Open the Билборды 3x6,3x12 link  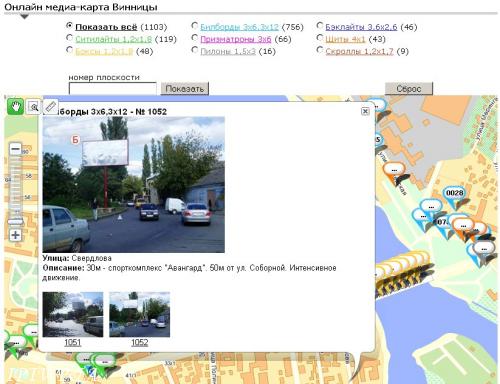(x=239, y=27)
